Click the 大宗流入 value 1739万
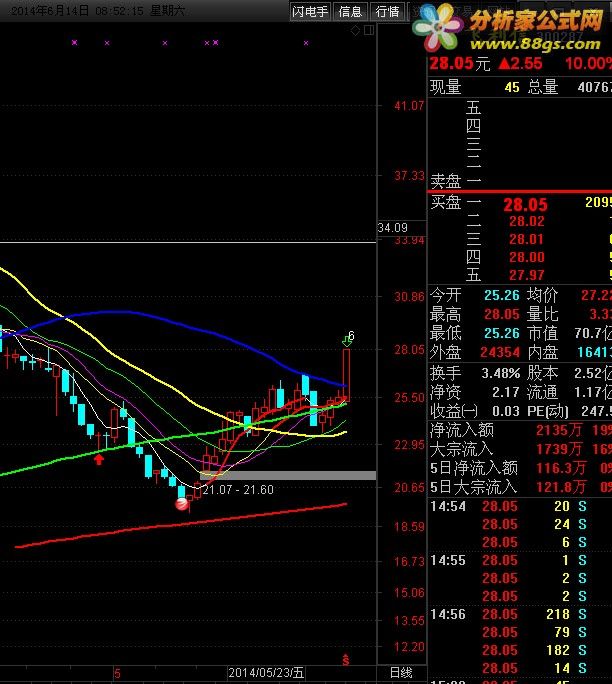 pos(559,449)
